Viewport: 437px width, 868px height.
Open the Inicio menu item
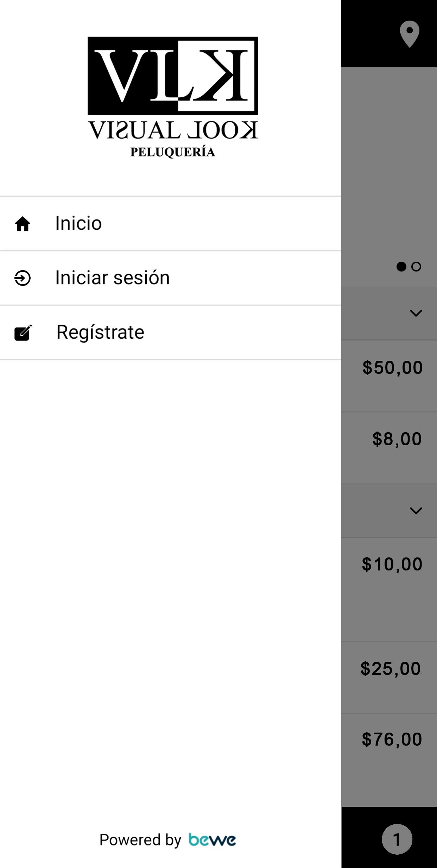[171, 223]
